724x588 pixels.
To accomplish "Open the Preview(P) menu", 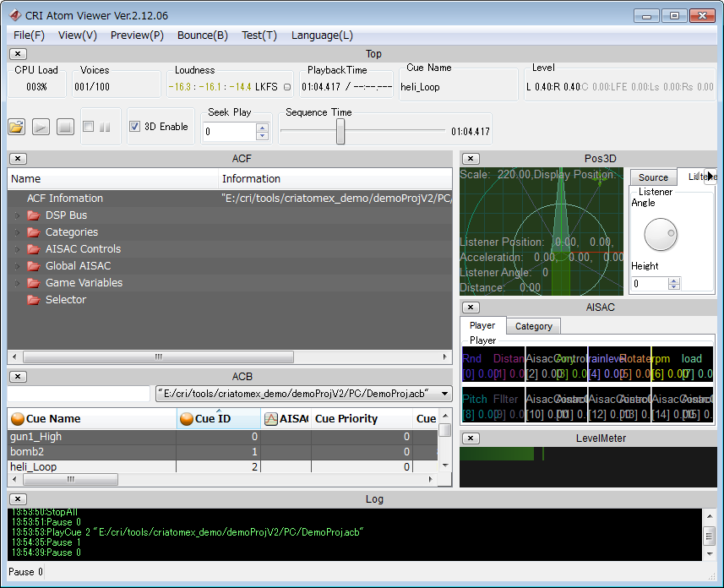I will pyautogui.click(x=137, y=35).
